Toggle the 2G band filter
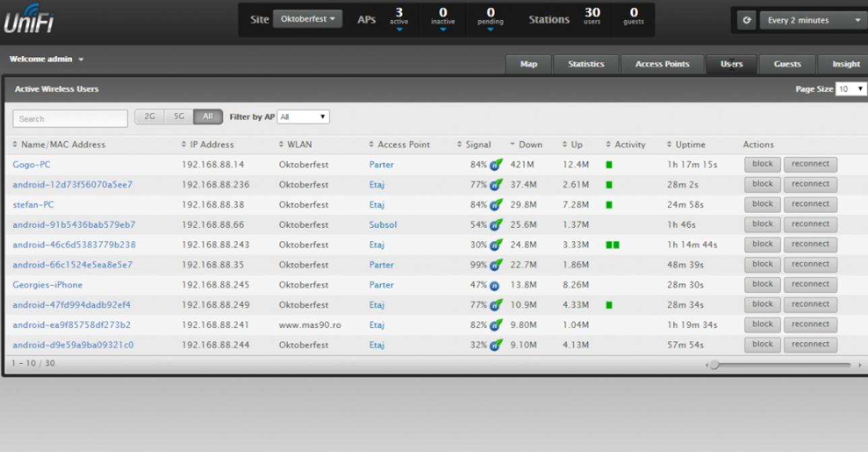 (150, 117)
